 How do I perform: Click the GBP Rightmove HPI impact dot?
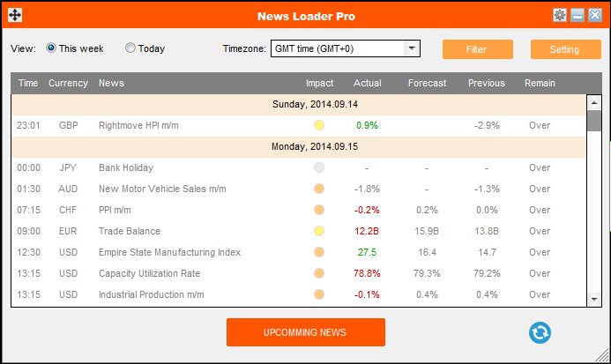[319, 125]
